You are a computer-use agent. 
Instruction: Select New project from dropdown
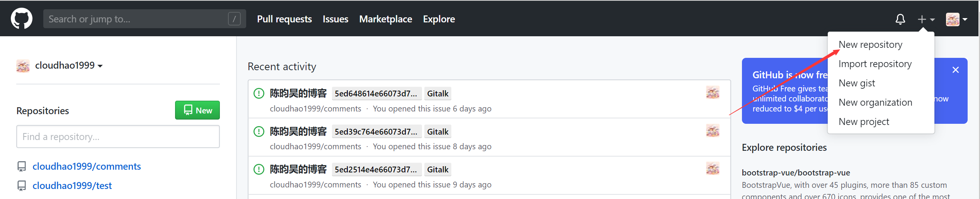pos(864,121)
